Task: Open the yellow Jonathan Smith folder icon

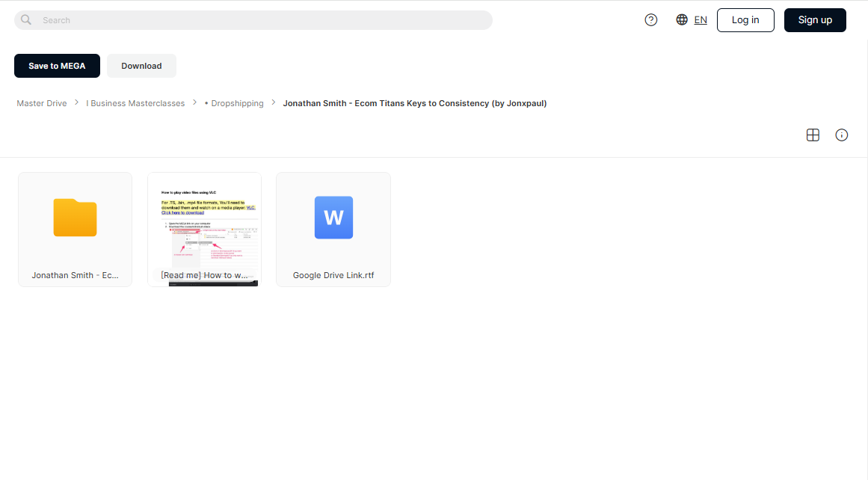Action: point(76,218)
